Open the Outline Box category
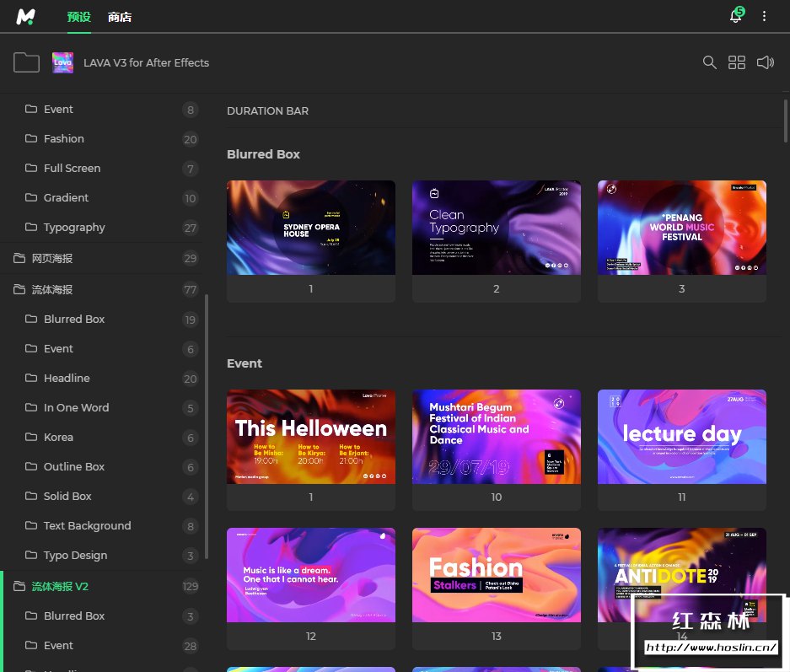This screenshot has height=672, width=790. pos(74,466)
